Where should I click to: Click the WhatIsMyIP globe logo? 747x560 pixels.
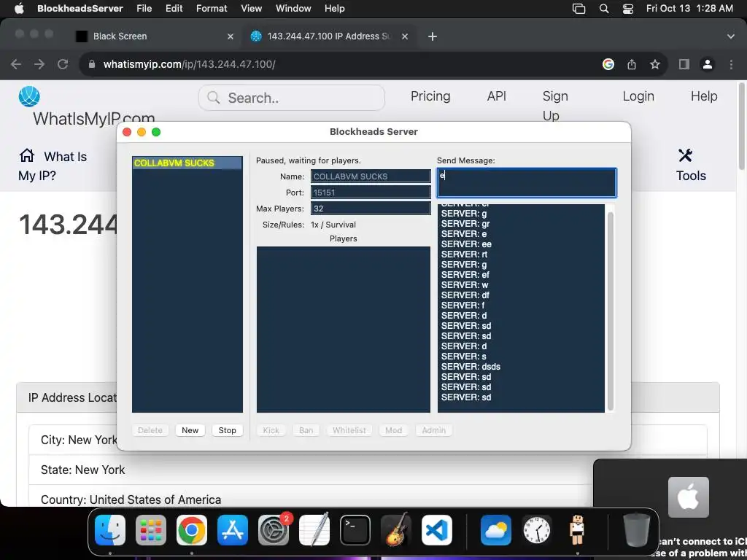point(29,97)
